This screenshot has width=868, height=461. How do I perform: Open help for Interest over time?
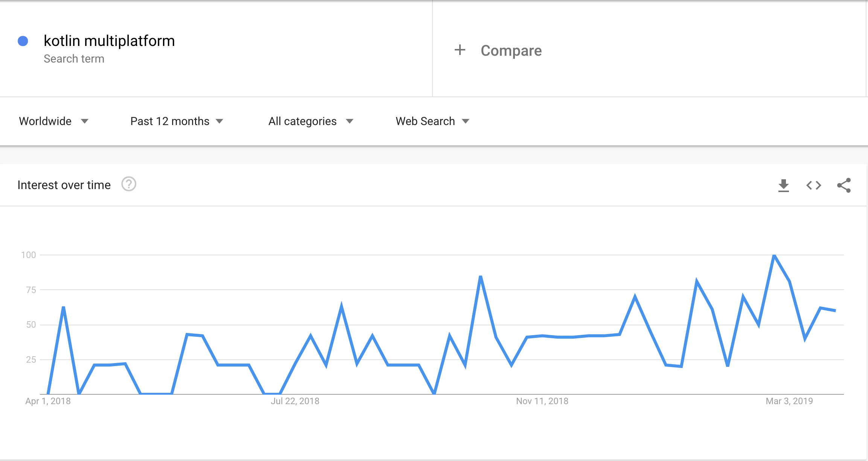click(x=129, y=184)
